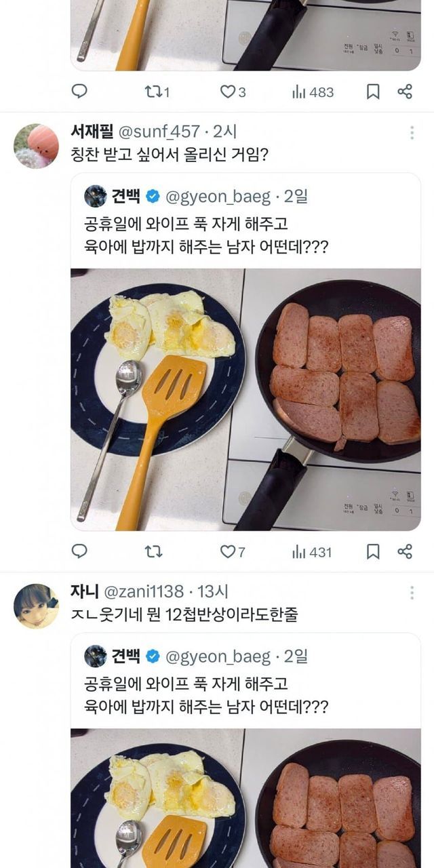
Task: Bookmark 서재필's tweet
Action: pyautogui.click(x=373, y=552)
